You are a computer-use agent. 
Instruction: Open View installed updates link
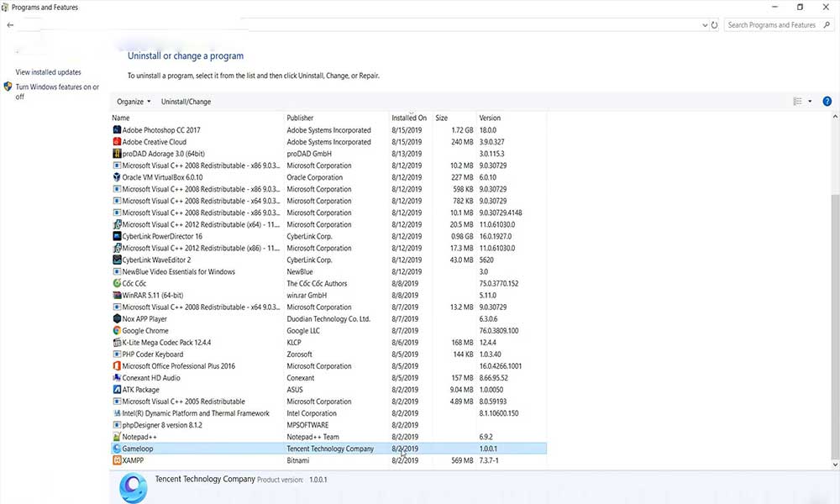tap(48, 71)
